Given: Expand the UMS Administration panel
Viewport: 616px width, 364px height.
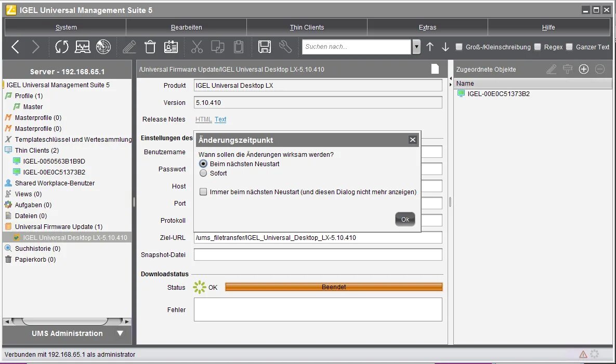Looking at the screenshot, I should [x=120, y=333].
